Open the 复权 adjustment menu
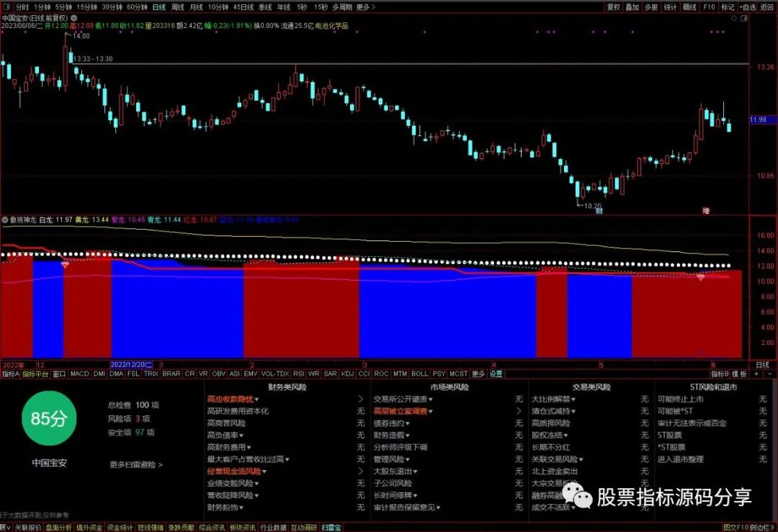Viewport: 778px width, 532px height. (x=614, y=7)
